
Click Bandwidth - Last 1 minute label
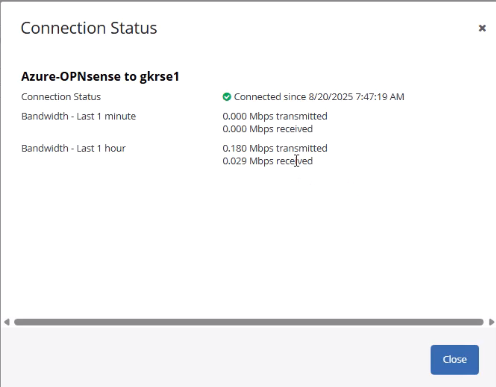(x=79, y=116)
